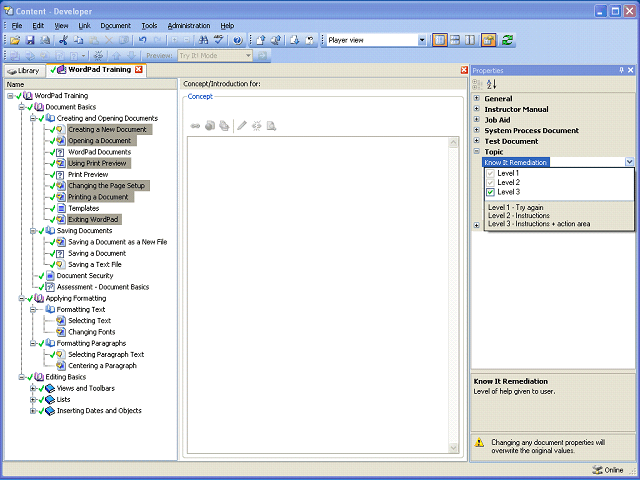
Task: Expand the General property category
Action: (476, 98)
